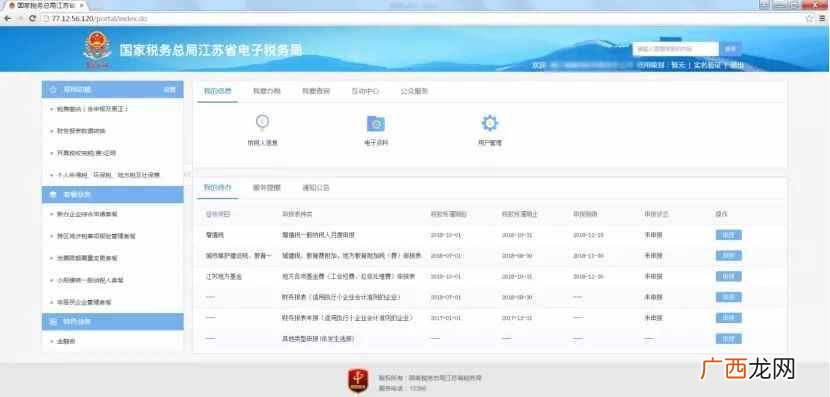The width and height of the screenshot is (830, 397).
Task: Click the 未申报 status in the 增值税 row
Action: coord(653,235)
